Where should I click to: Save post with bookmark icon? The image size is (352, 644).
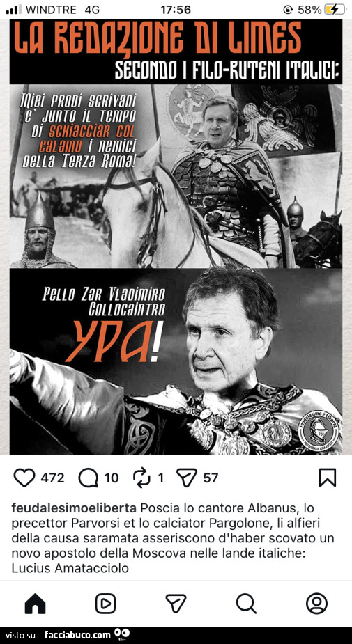click(x=328, y=478)
